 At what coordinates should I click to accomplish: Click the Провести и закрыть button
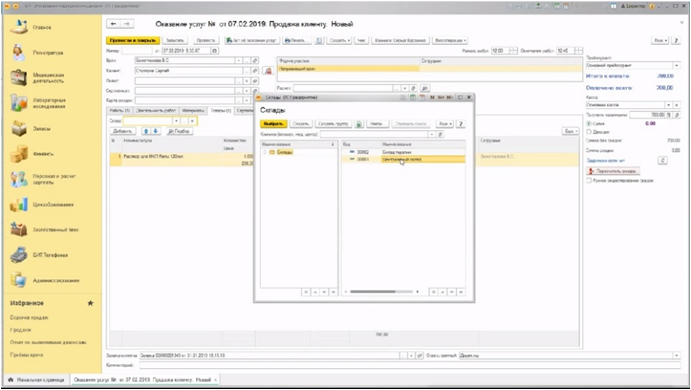133,40
